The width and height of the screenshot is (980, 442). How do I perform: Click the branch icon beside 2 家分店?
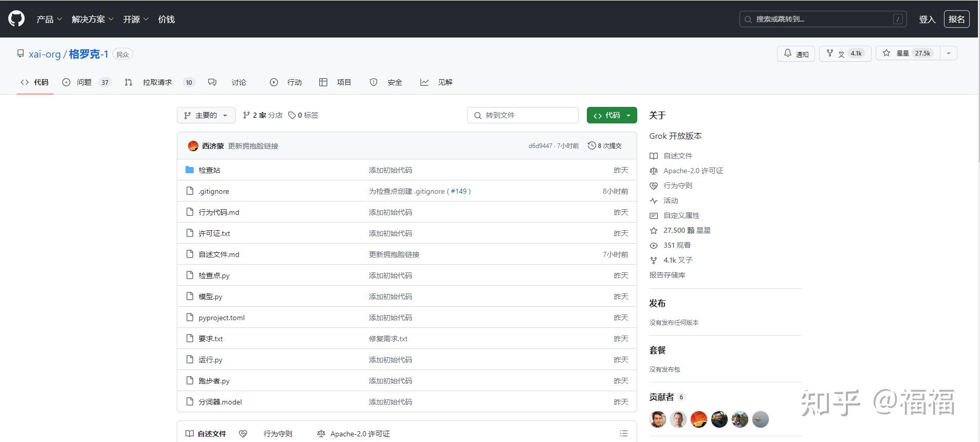247,115
